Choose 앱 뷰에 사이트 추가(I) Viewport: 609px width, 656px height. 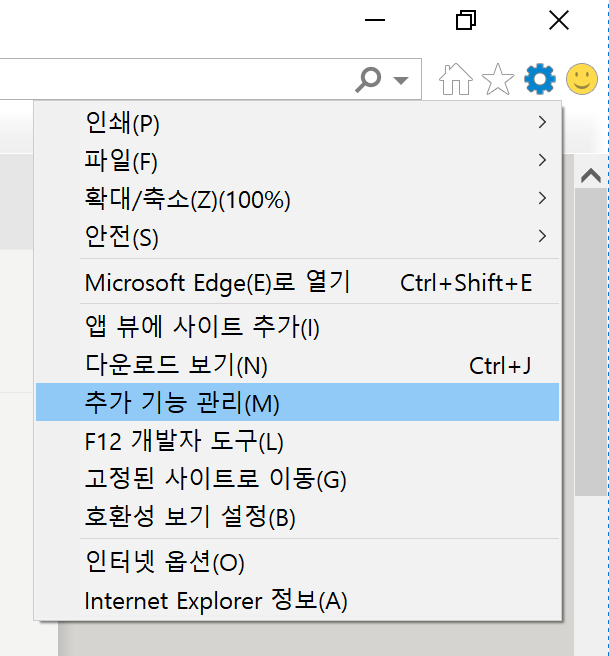[x=297, y=327]
